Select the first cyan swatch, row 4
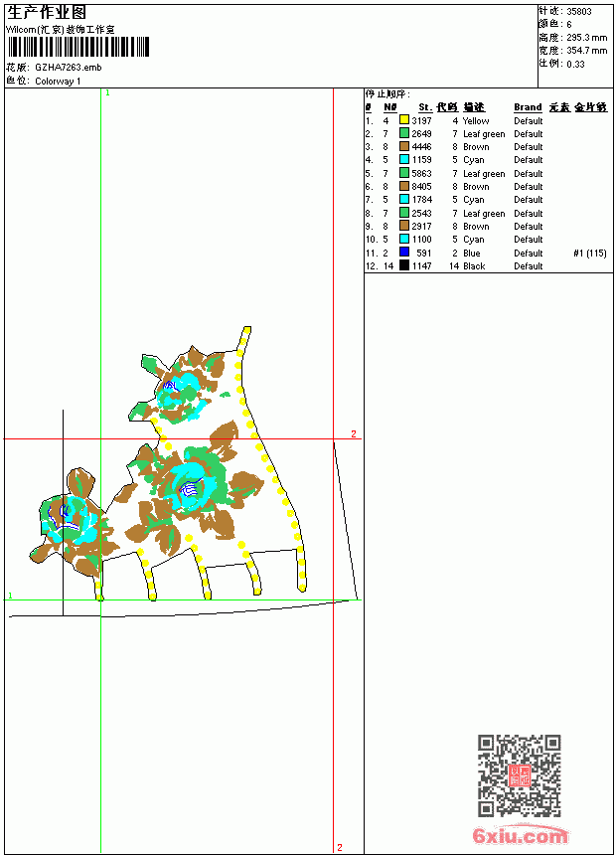Viewport: 616px width, 855px height. [x=404, y=159]
